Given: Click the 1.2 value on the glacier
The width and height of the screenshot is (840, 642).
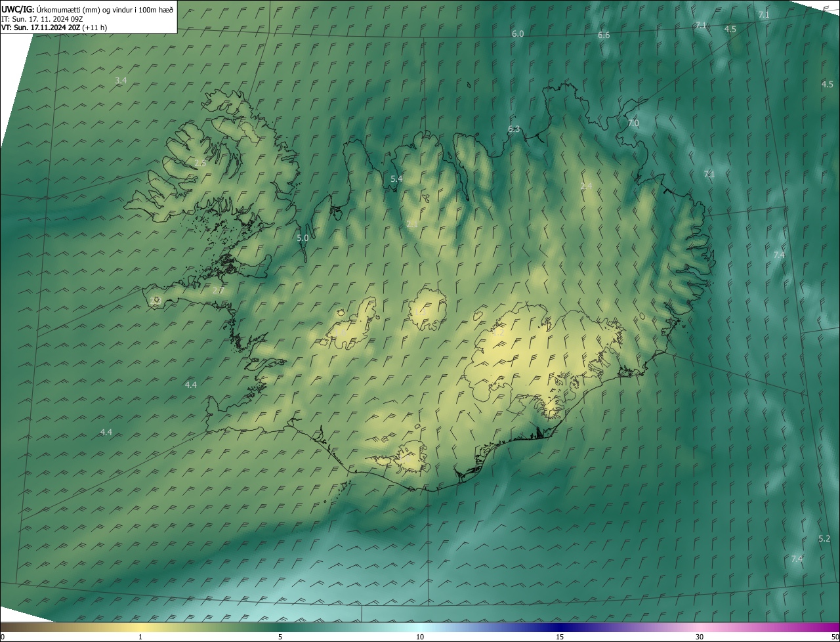Looking at the screenshot, I should [x=499, y=333].
